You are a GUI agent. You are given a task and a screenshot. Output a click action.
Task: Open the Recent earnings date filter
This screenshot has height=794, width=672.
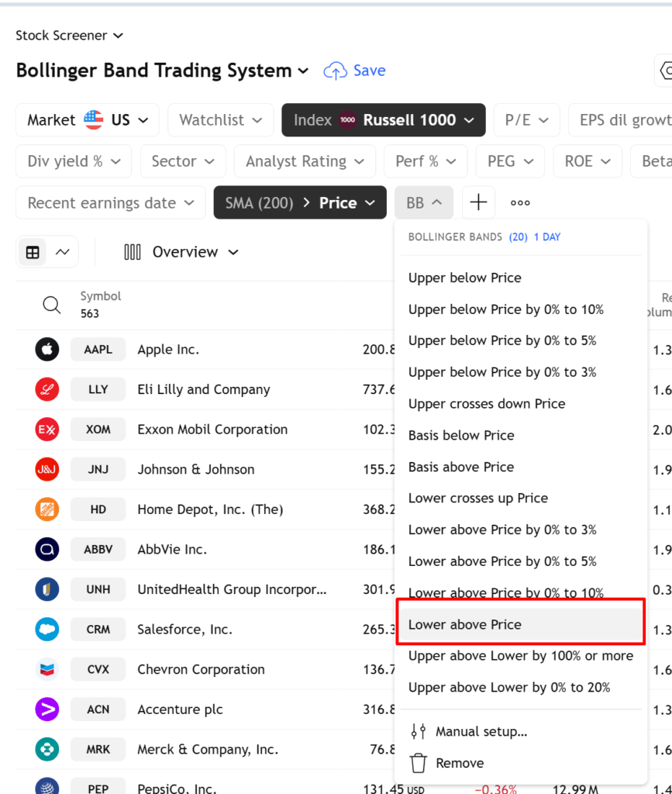[110, 202]
